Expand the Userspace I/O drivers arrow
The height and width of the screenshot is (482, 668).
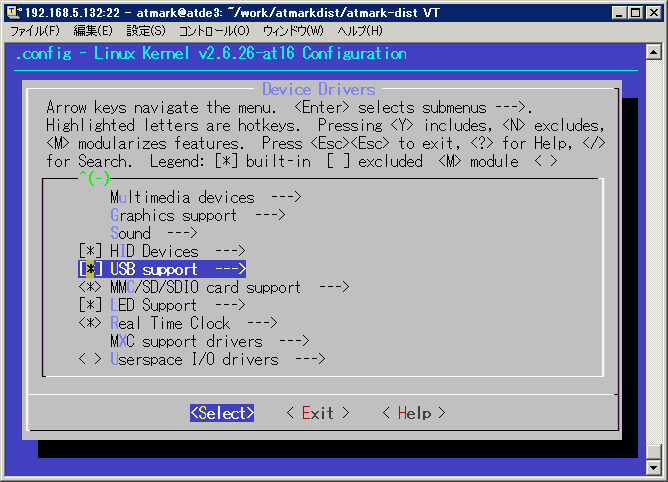pos(311,359)
